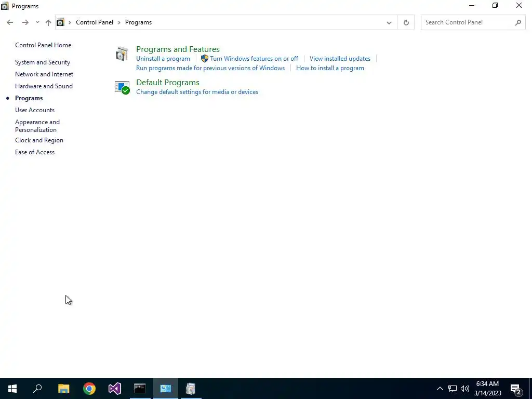Refresh the Control Panel view

click(406, 22)
